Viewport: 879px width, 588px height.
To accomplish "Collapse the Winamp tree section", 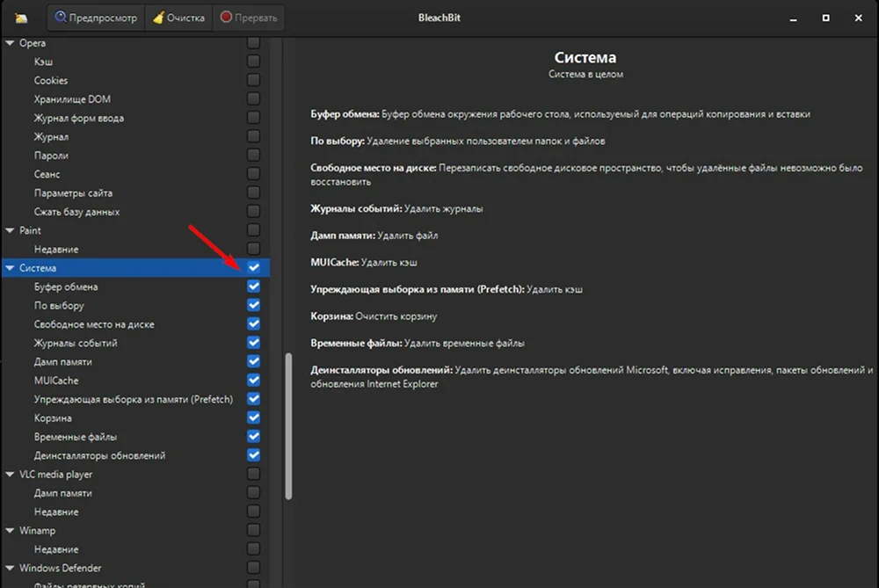I will pyautogui.click(x=11, y=531).
